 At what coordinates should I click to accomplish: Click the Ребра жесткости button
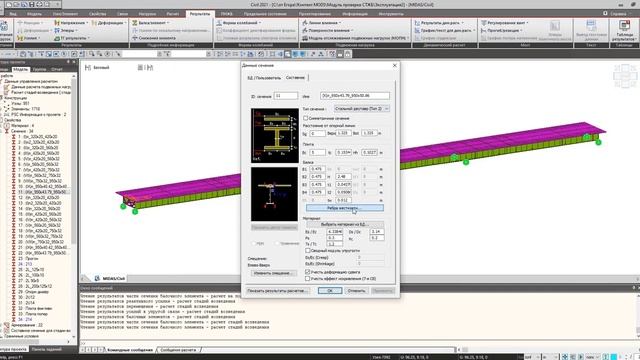[345, 208]
